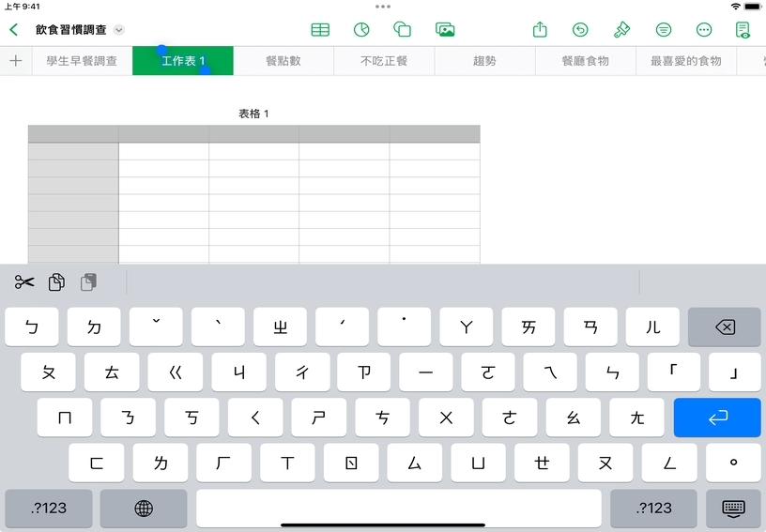Screen dimensions: 766x532
Task: Hide the on-screen keyboard
Action: [x=733, y=508]
